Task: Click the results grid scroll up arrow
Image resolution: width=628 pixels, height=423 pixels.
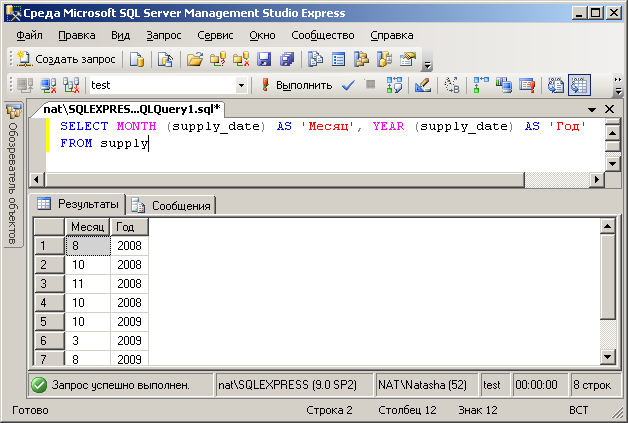Action: point(608,227)
